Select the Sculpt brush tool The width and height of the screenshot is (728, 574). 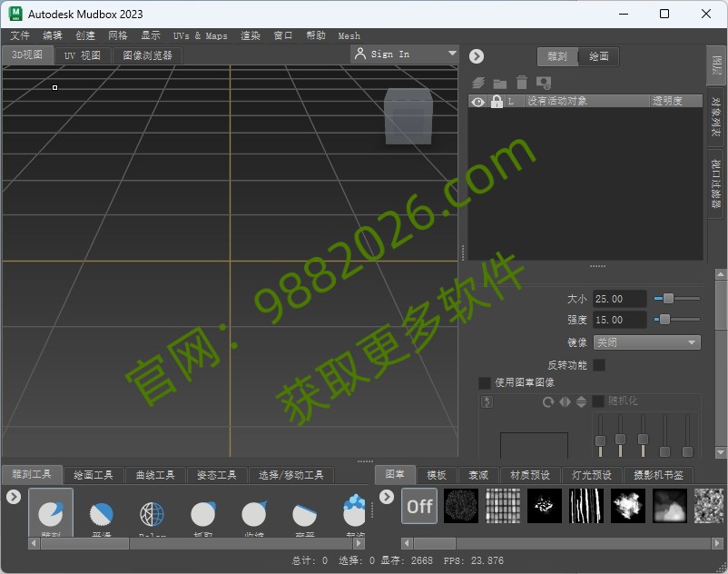51,513
